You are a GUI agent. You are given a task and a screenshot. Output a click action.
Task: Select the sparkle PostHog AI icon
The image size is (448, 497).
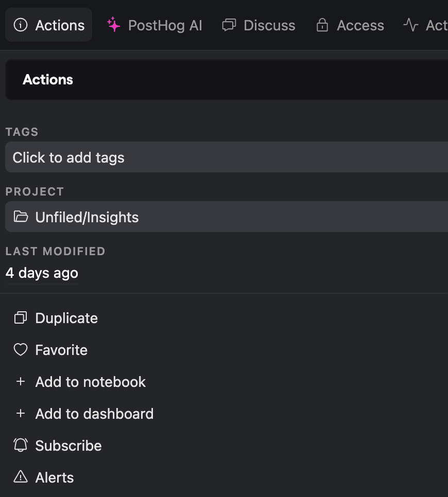coord(113,24)
